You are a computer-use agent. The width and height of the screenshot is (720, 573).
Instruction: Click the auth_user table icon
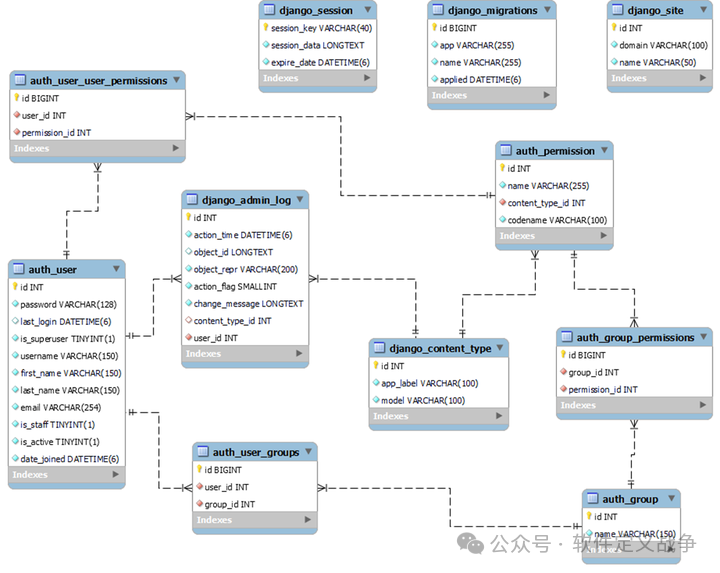coord(18,269)
